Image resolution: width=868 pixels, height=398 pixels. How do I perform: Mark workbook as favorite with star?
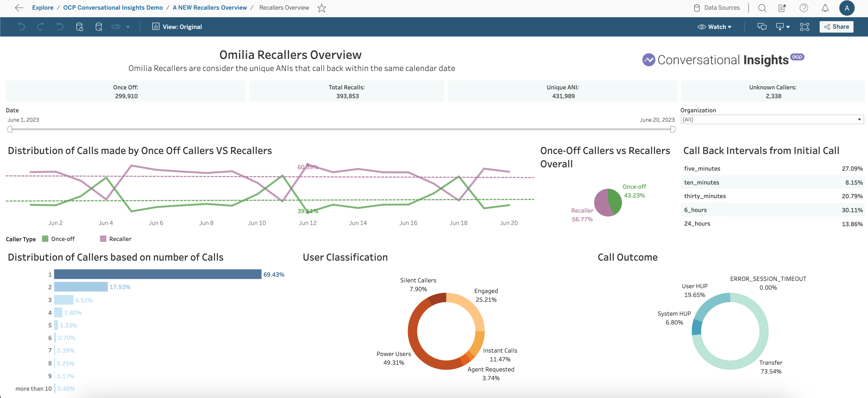tap(322, 8)
